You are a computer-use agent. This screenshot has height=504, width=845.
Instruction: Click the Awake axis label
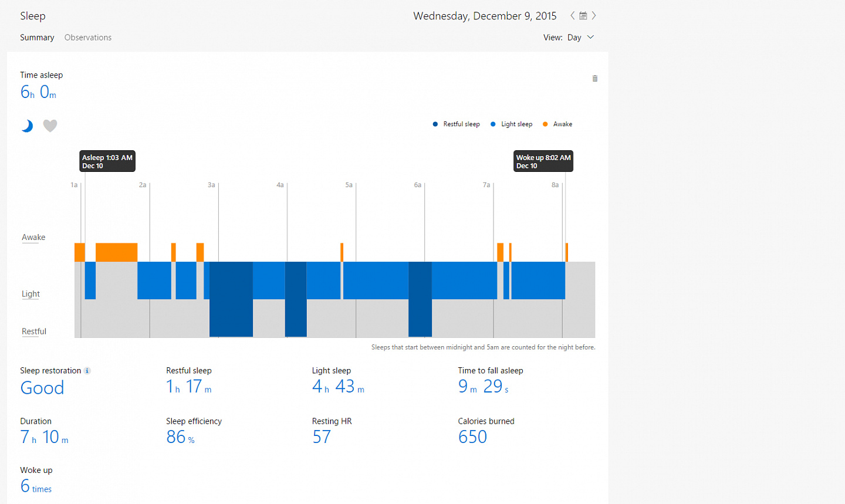tap(33, 238)
